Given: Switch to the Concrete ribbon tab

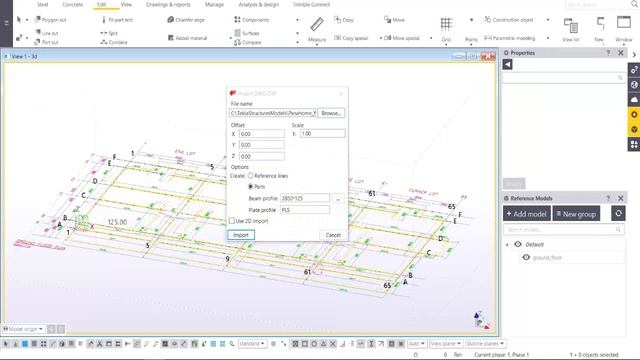Looking at the screenshot, I should pos(72,4).
